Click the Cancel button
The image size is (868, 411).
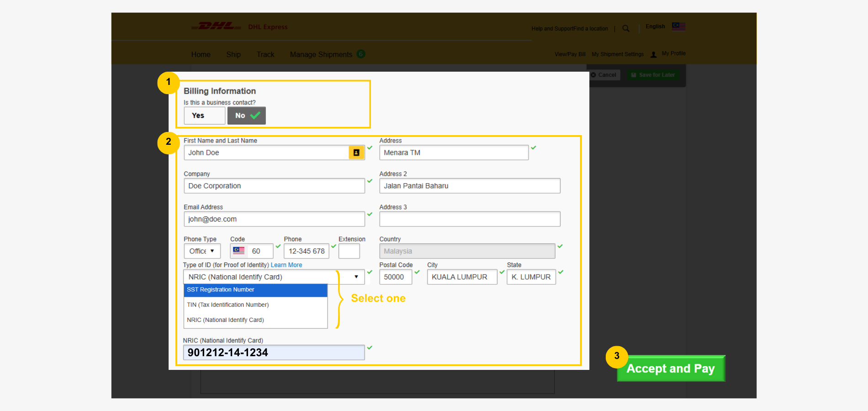[x=603, y=75]
